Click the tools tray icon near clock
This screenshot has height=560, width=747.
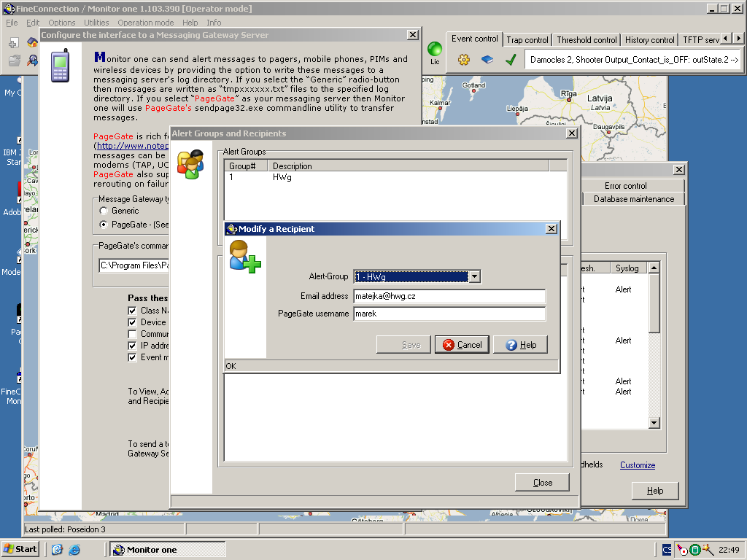pyautogui.click(x=708, y=550)
